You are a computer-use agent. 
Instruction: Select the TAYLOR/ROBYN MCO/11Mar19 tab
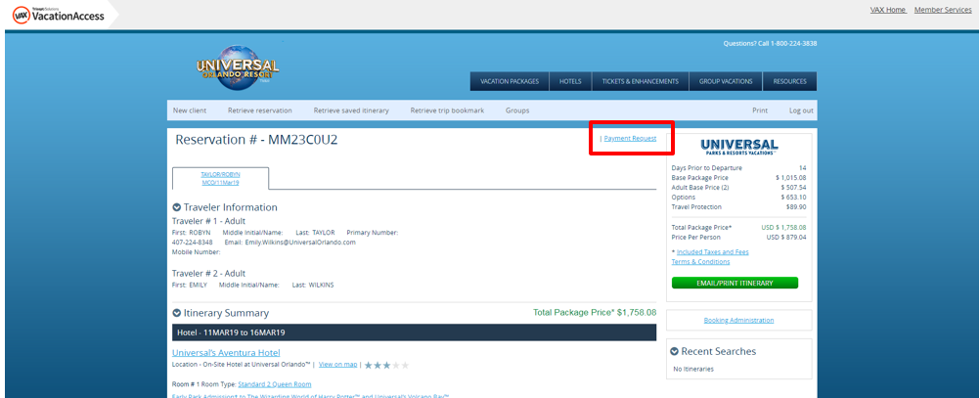[221, 179]
